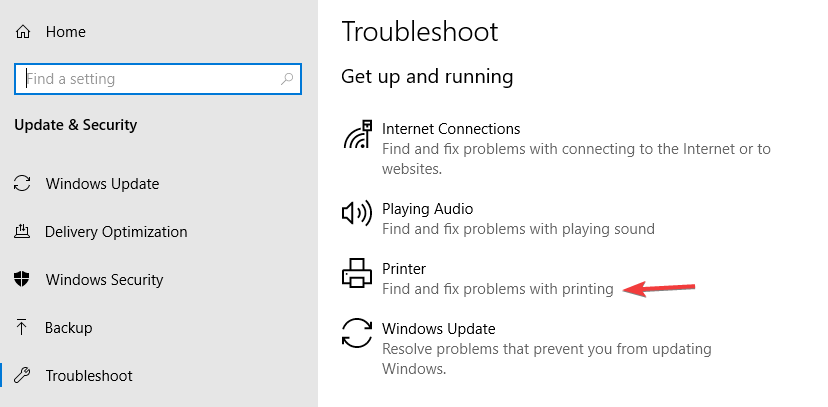This screenshot has height=407, width=828.
Task: Click the Internet Connections wifi icon
Action: [x=358, y=135]
